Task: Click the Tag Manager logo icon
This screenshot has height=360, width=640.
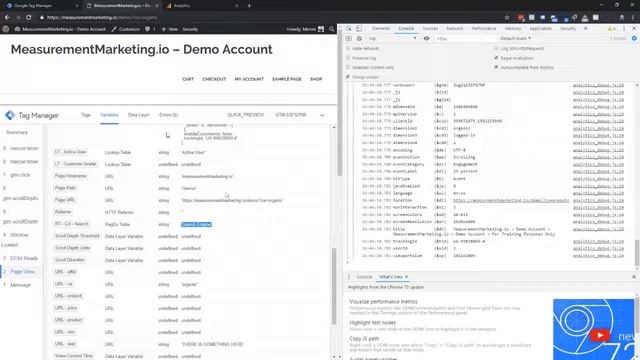Action: pos(10,115)
